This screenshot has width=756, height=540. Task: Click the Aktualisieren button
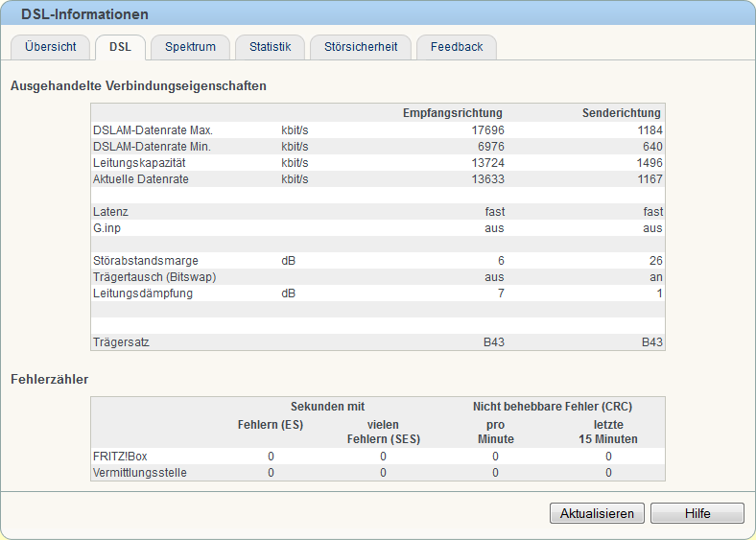coord(597,513)
